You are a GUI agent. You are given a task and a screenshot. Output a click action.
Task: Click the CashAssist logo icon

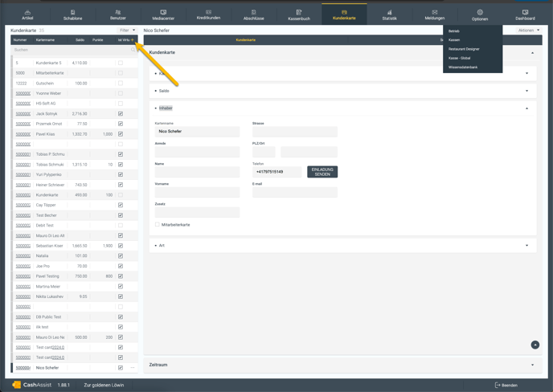[x=16, y=385]
